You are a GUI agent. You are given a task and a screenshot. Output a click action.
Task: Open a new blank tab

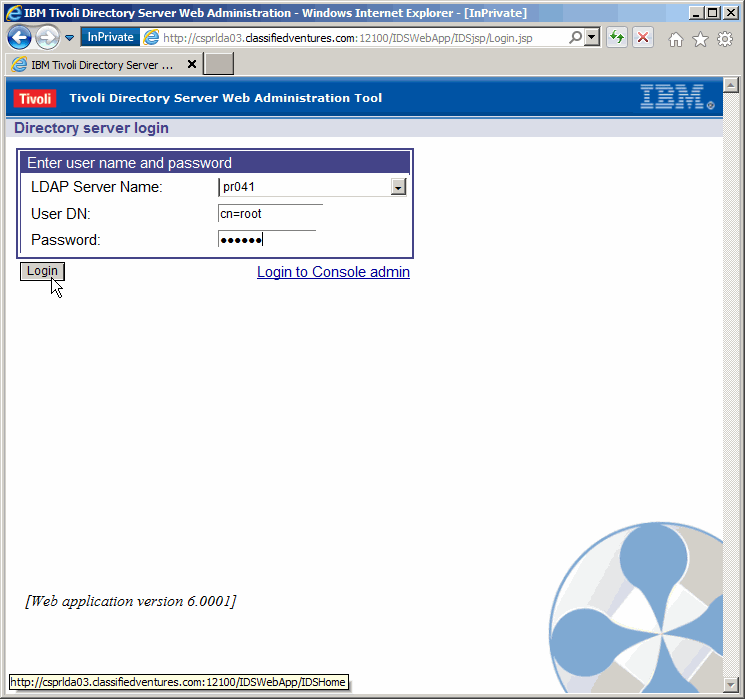point(219,64)
